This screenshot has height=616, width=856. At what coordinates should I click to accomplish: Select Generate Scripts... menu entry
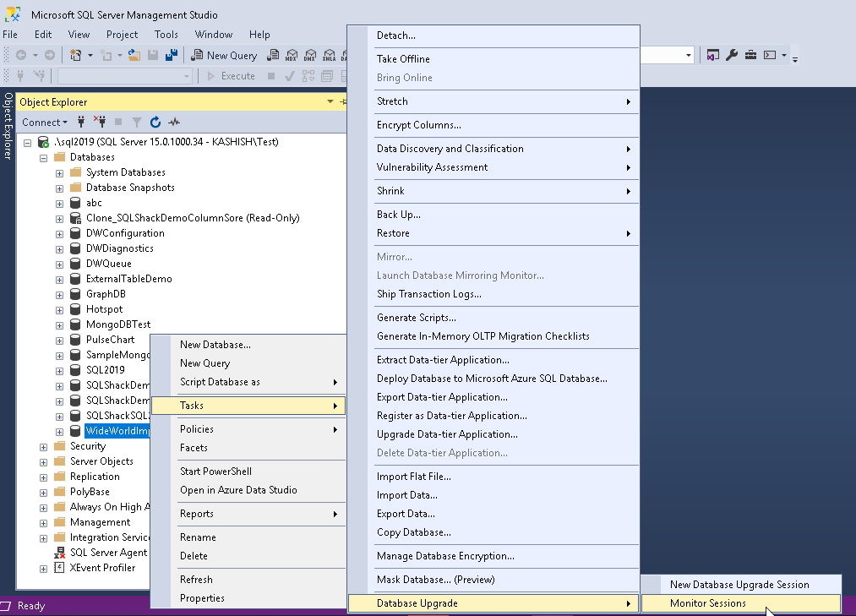click(x=493, y=318)
